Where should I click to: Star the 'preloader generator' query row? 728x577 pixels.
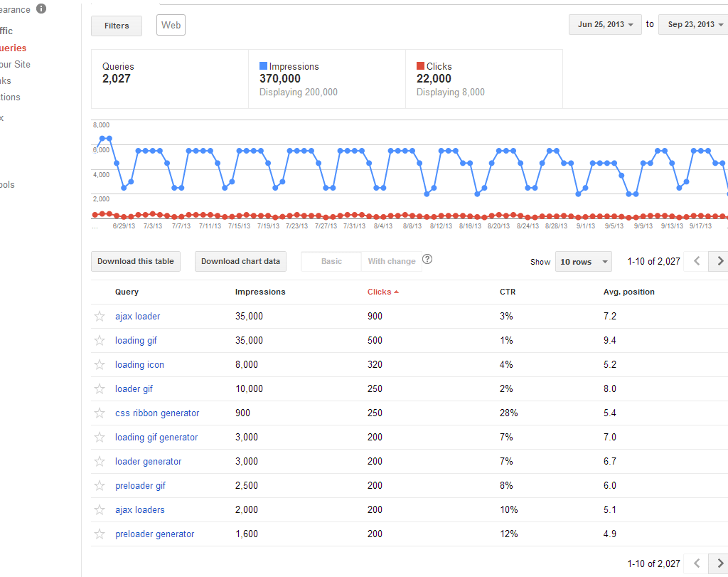click(100, 534)
